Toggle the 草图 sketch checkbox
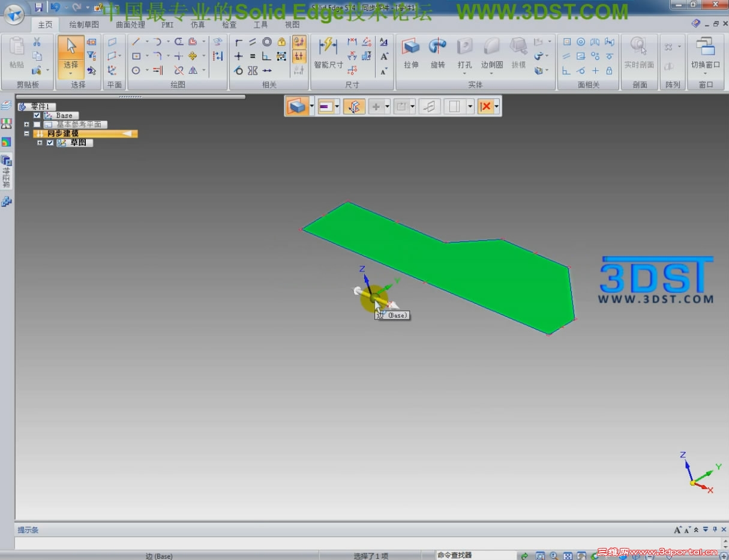The width and height of the screenshot is (729, 560). pos(50,143)
